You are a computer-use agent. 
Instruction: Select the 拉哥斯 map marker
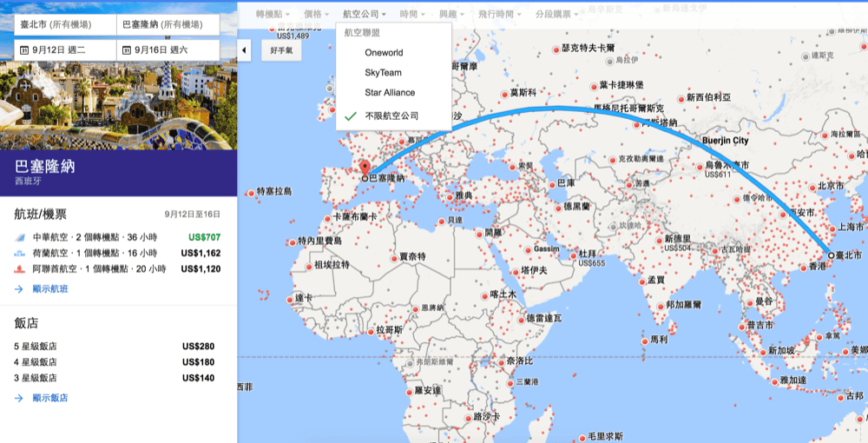pos(371,330)
